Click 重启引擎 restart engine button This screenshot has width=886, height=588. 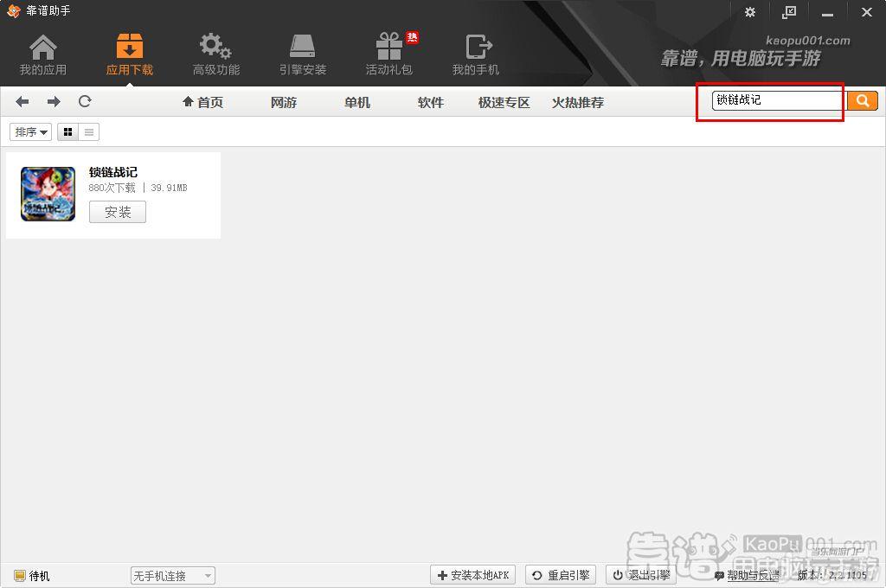[561, 575]
